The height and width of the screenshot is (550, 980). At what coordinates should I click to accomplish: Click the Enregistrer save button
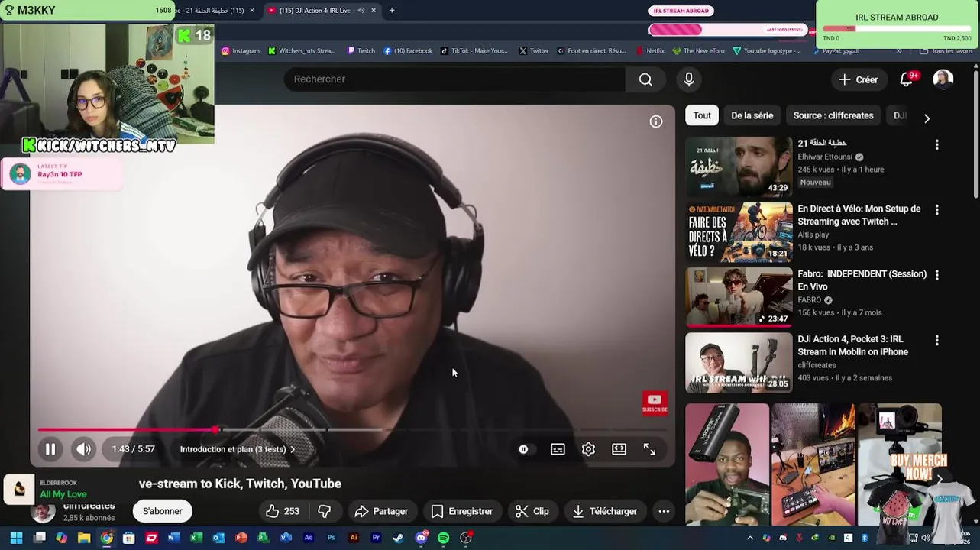[461, 511]
